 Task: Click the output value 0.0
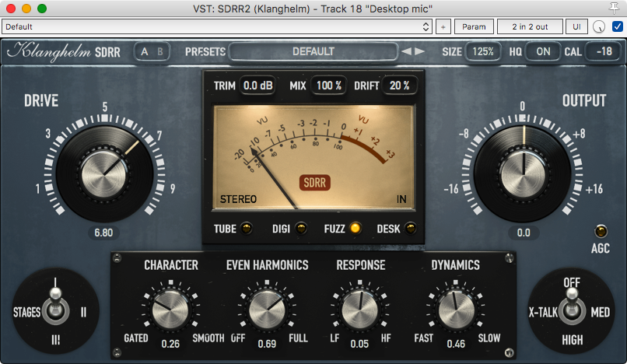[524, 233]
